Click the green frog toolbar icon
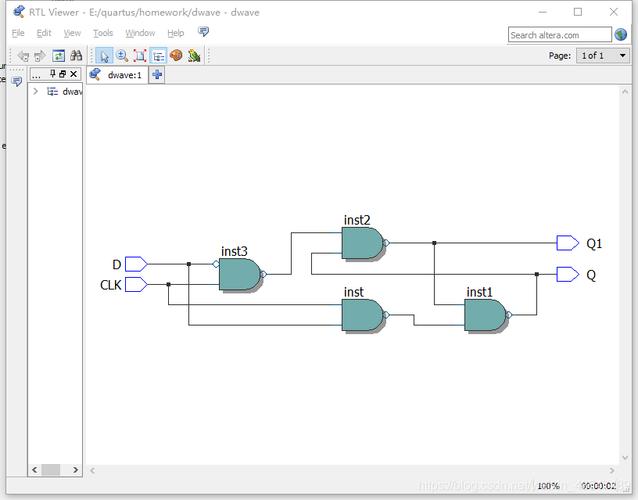The width and height of the screenshot is (638, 500). coord(194,55)
